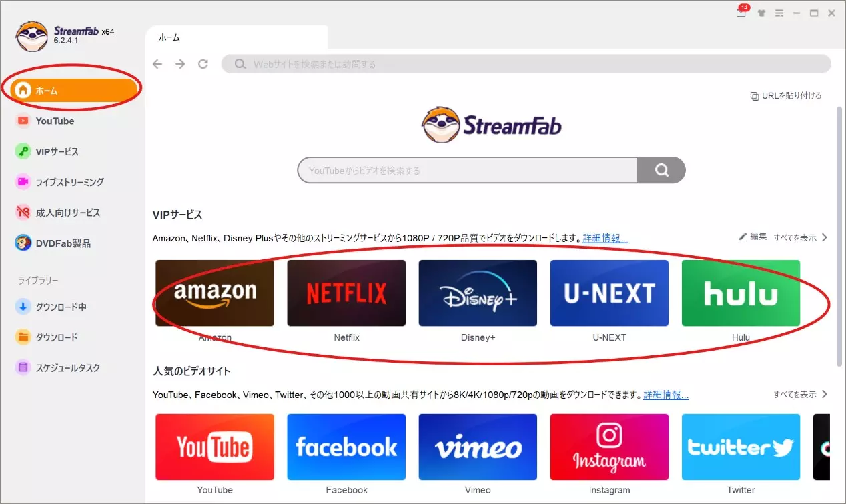
Task: Open the Vimeo video site tile
Action: (478, 447)
